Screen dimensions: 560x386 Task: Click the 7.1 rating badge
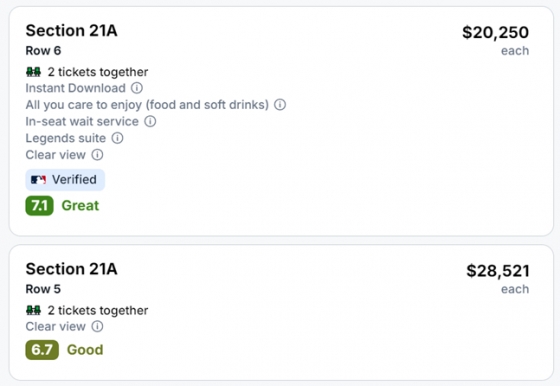click(x=39, y=206)
